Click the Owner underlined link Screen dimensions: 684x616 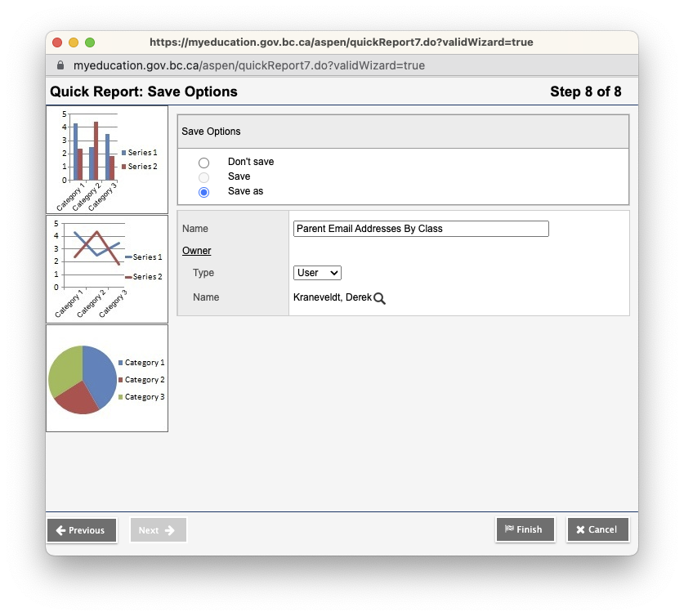[197, 251]
